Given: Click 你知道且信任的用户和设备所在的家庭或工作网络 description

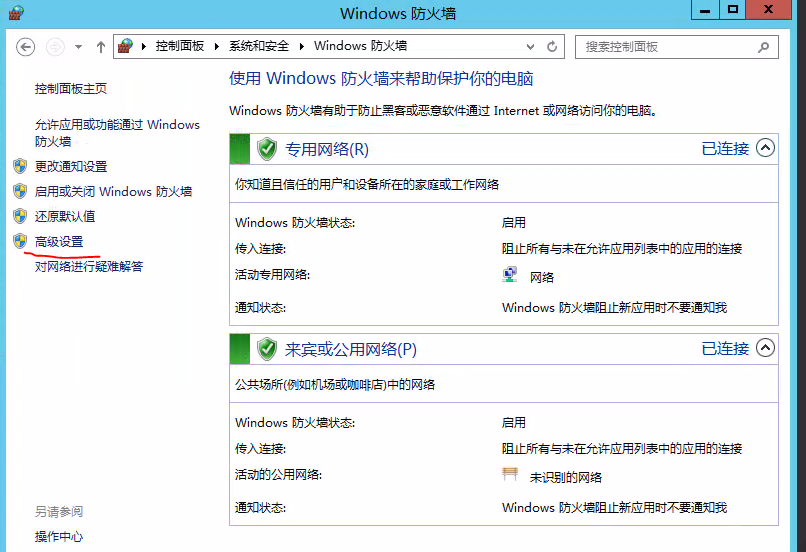Looking at the screenshot, I should [x=367, y=185].
